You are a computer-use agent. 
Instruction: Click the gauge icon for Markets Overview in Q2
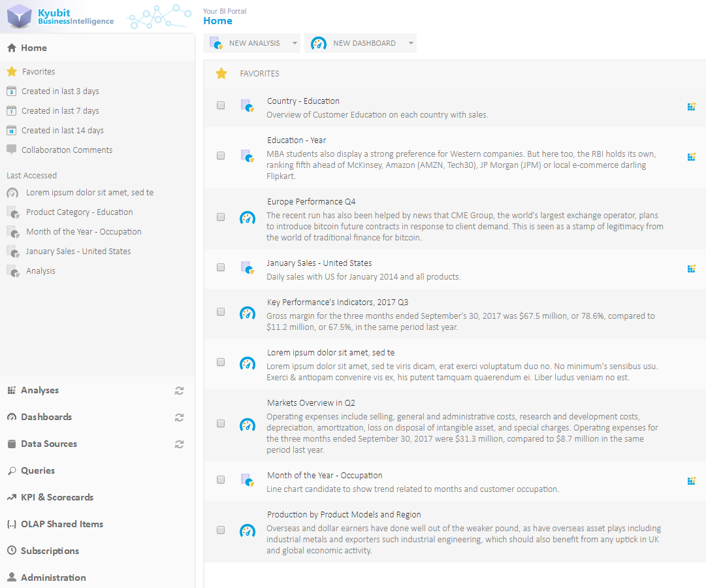coord(247,425)
